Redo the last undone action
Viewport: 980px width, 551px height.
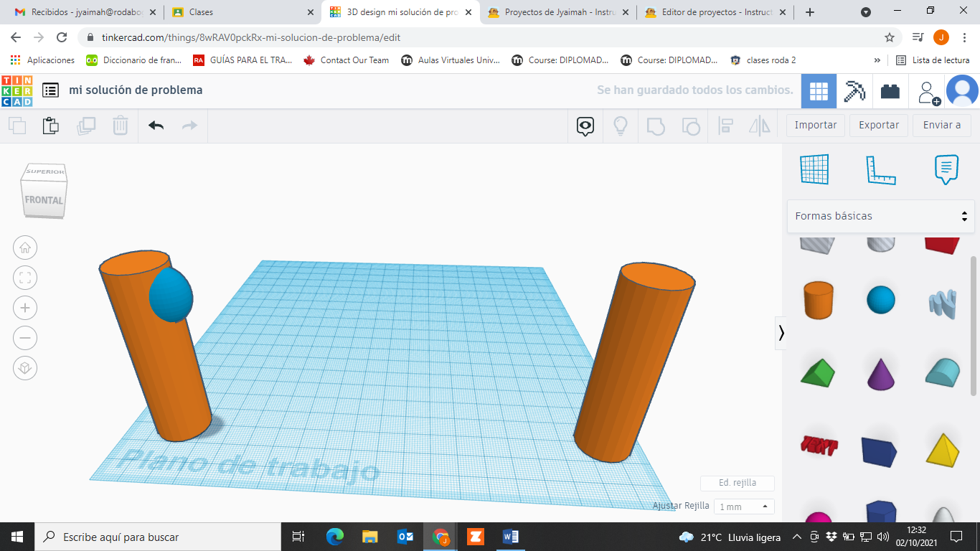(x=190, y=126)
